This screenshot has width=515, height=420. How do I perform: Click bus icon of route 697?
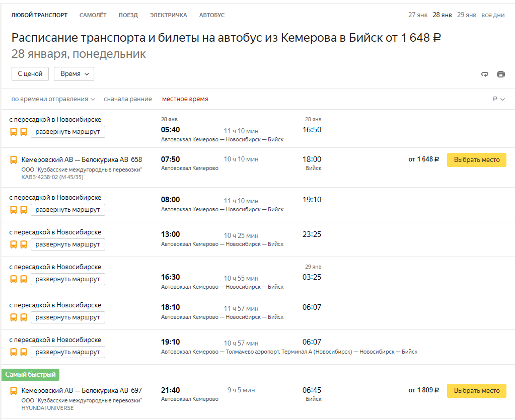point(14,391)
